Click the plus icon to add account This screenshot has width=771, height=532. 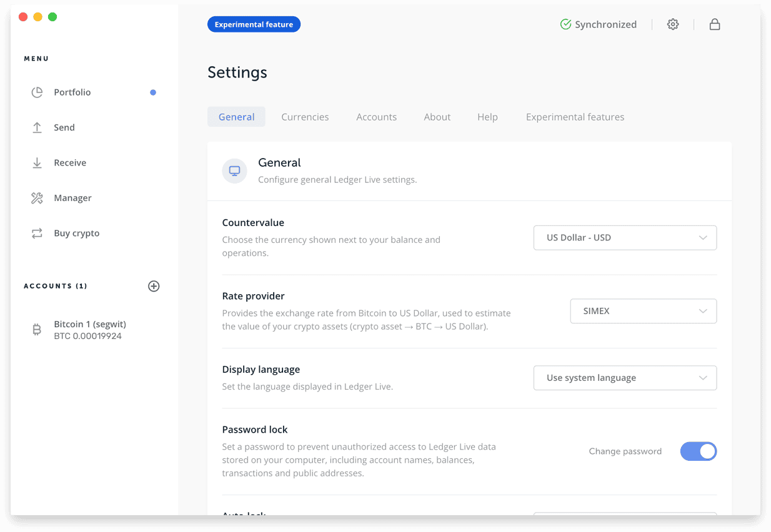154,286
